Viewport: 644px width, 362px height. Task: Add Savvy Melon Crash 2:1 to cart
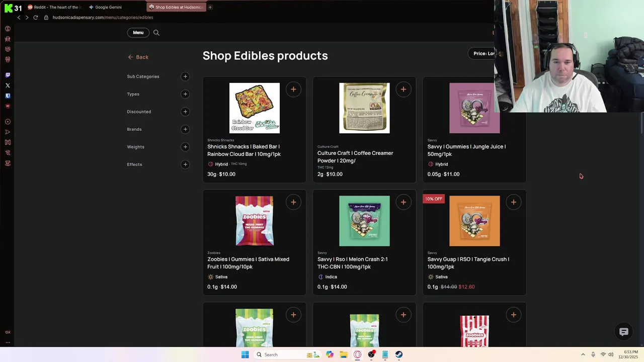pos(404,202)
